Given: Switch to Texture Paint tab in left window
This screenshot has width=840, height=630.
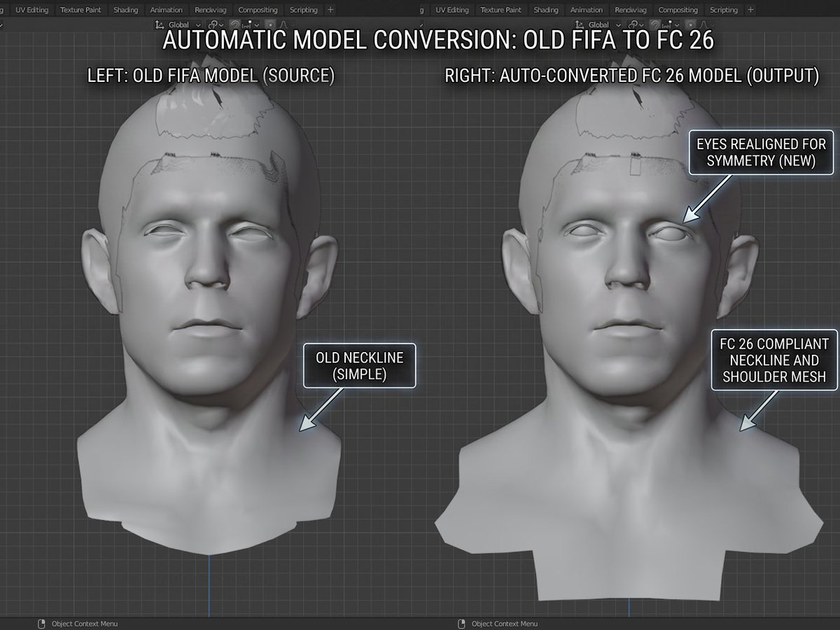Looking at the screenshot, I should click(80, 10).
